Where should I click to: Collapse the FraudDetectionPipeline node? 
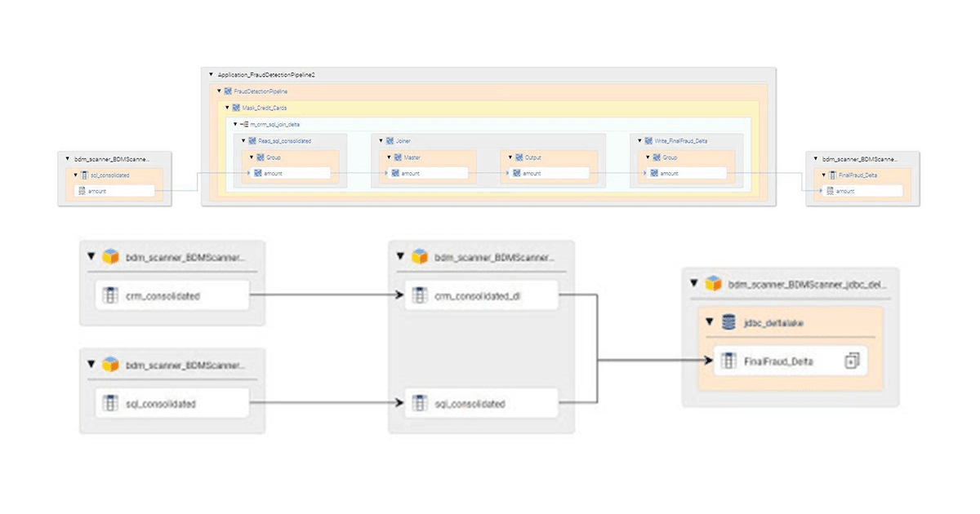(x=219, y=91)
